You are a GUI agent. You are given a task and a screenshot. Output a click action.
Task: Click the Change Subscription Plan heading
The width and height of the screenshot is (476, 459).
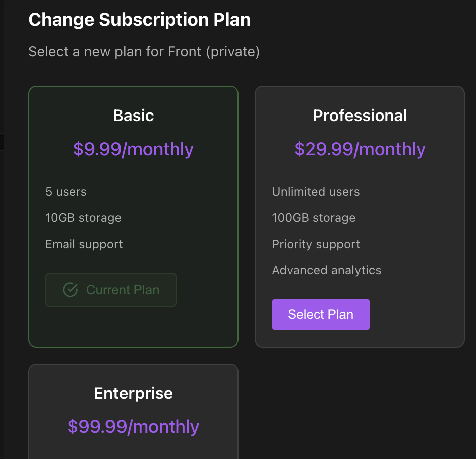tap(139, 20)
